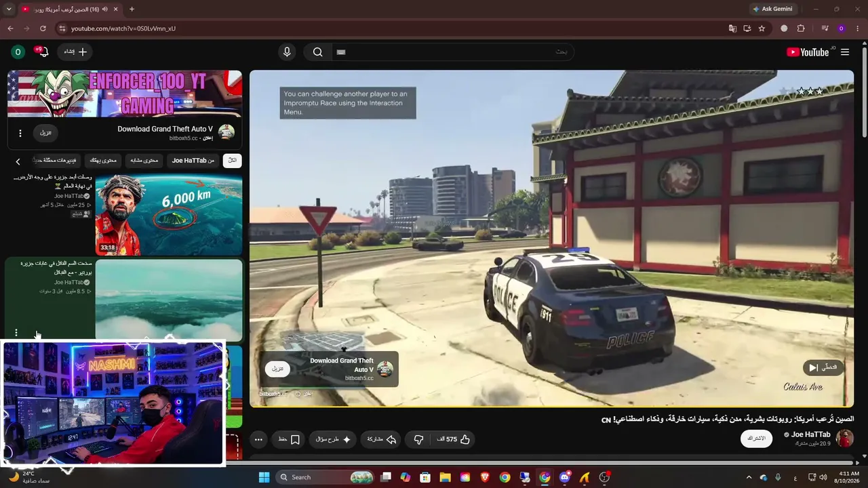Click Ask Gemini button
The image size is (868, 488).
pos(772,9)
